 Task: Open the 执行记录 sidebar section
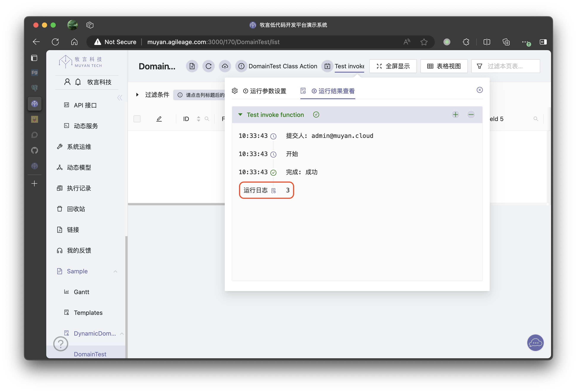point(79,188)
